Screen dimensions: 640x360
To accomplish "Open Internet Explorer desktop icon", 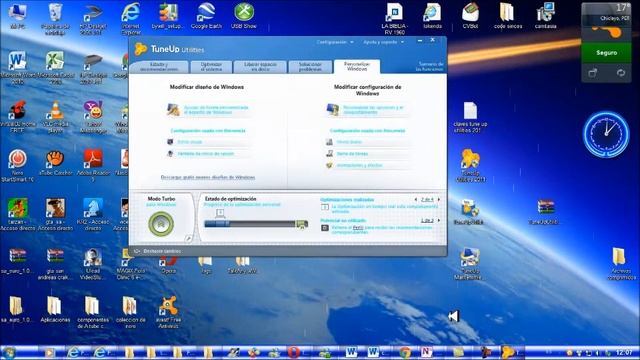I will 131,18.
